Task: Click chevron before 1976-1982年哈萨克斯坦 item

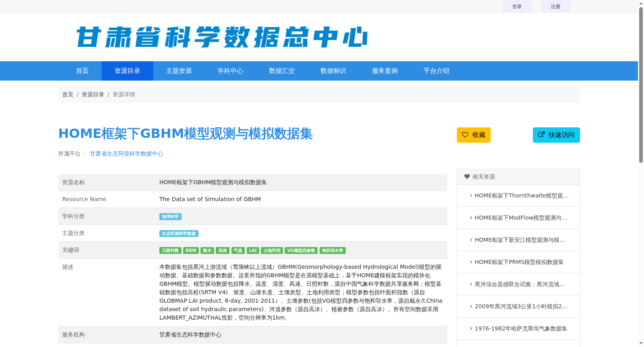Action: tap(471, 328)
